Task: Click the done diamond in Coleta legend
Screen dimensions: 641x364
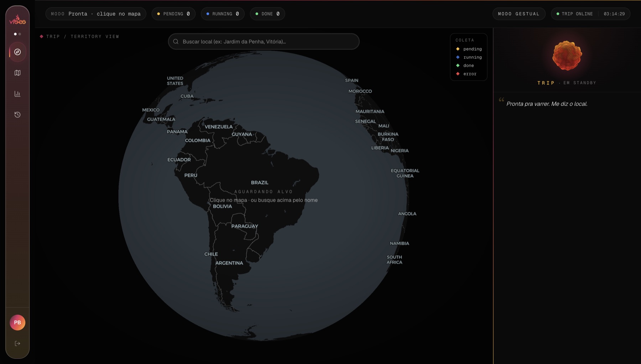Action: tap(458, 66)
